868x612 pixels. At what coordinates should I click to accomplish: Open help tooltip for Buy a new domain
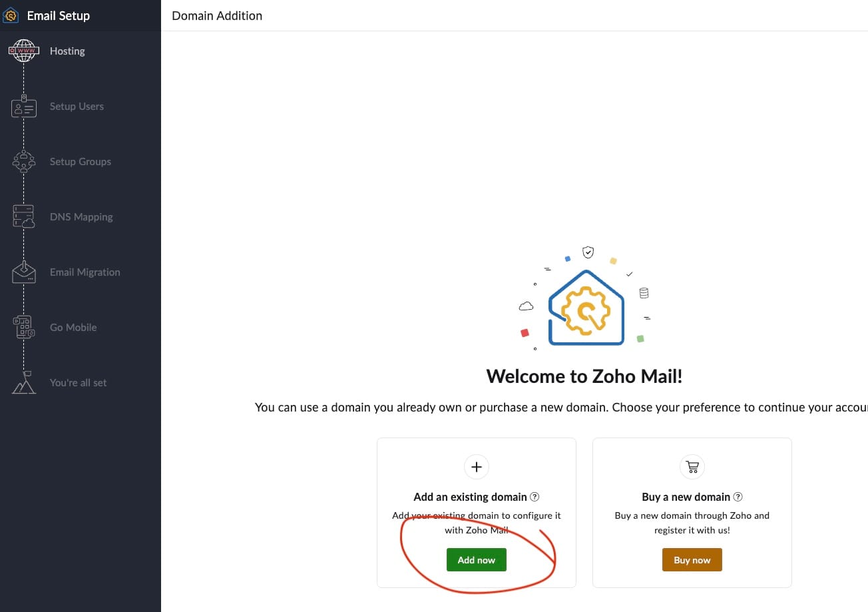738,497
